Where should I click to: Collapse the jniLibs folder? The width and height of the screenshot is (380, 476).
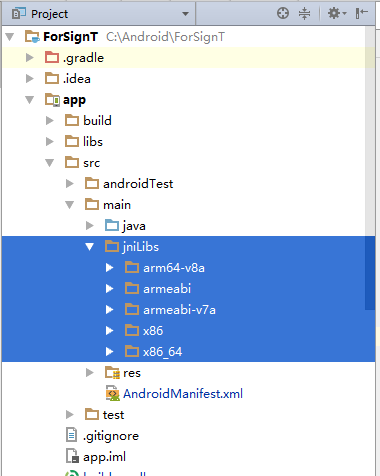[x=89, y=247]
